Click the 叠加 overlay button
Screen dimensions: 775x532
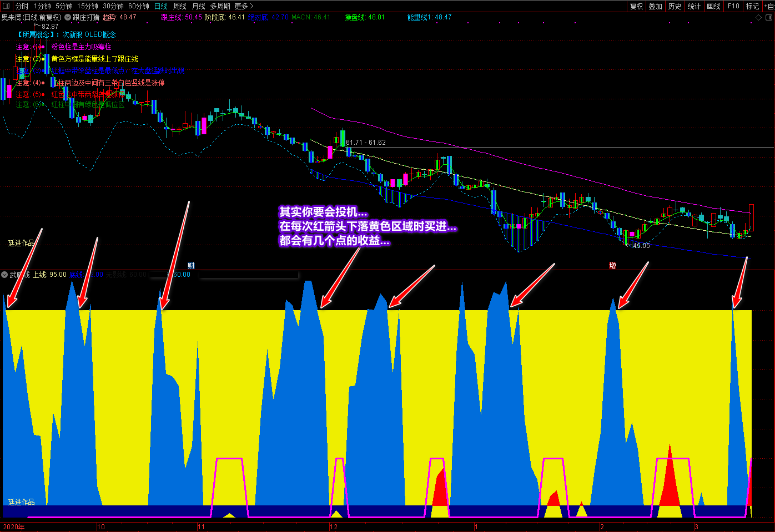point(656,6)
